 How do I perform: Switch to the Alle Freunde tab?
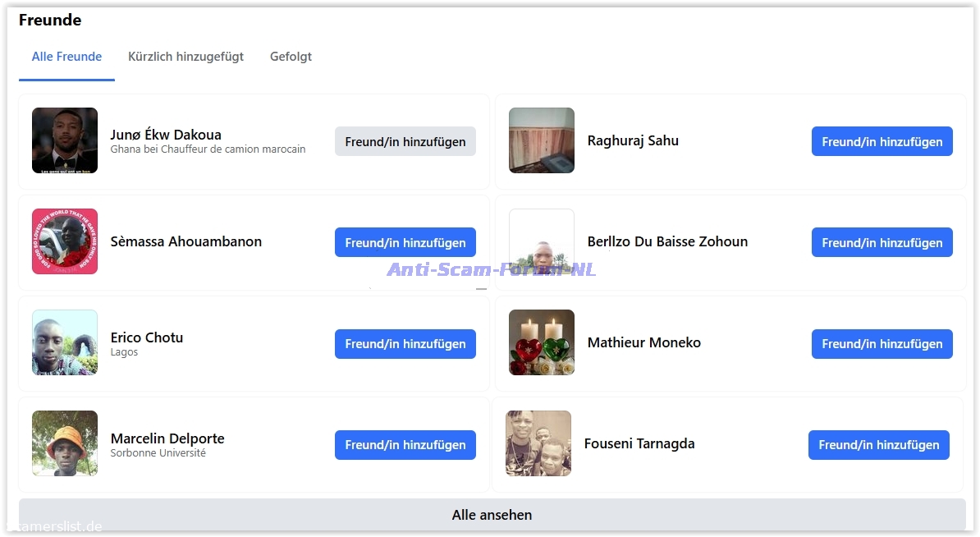(x=66, y=57)
